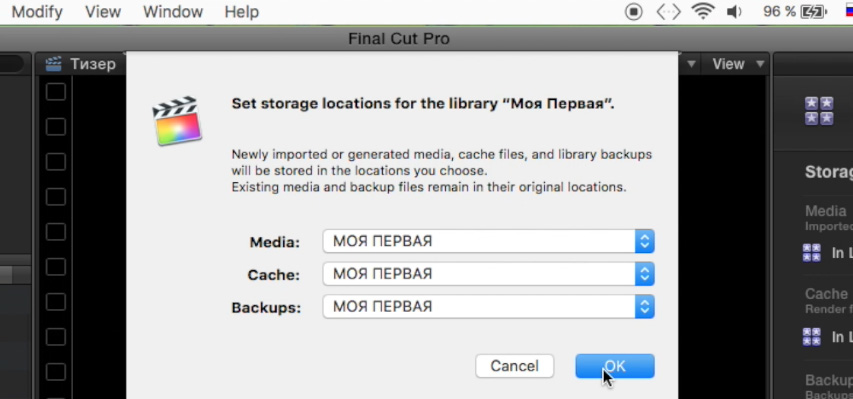Click the clapperboard icon next to Тизер
853x399 pixels.
[x=53, y=64]
